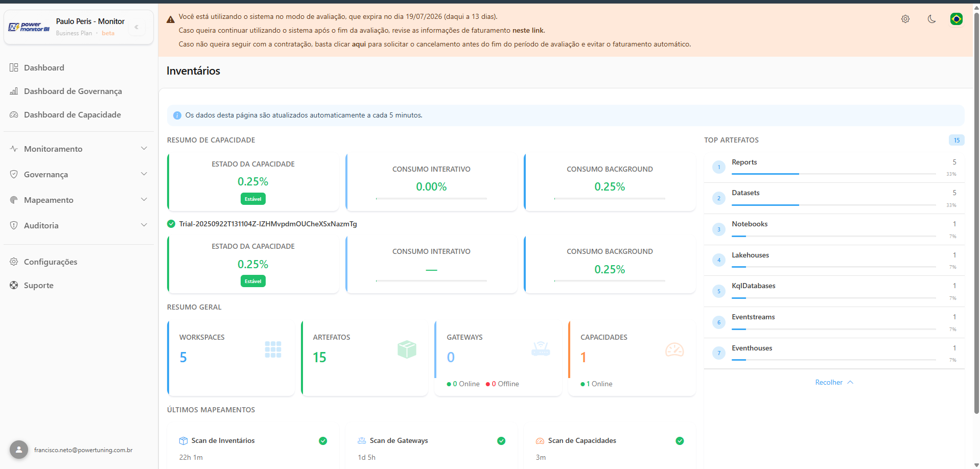980x469 pixels.
Task: Select the Lakehouses artefact row
Action: (x=834, y=261)
